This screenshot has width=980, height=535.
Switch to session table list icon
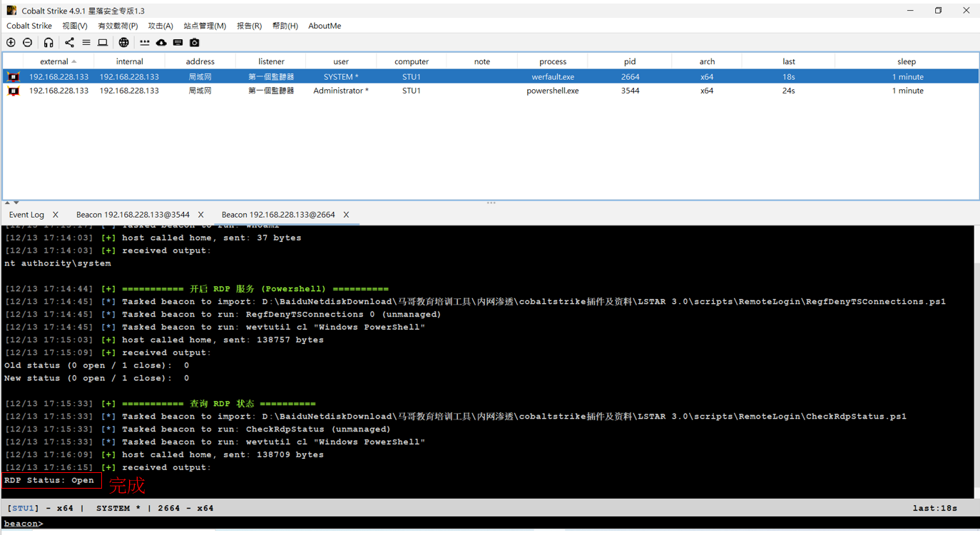tap(86, 43)
